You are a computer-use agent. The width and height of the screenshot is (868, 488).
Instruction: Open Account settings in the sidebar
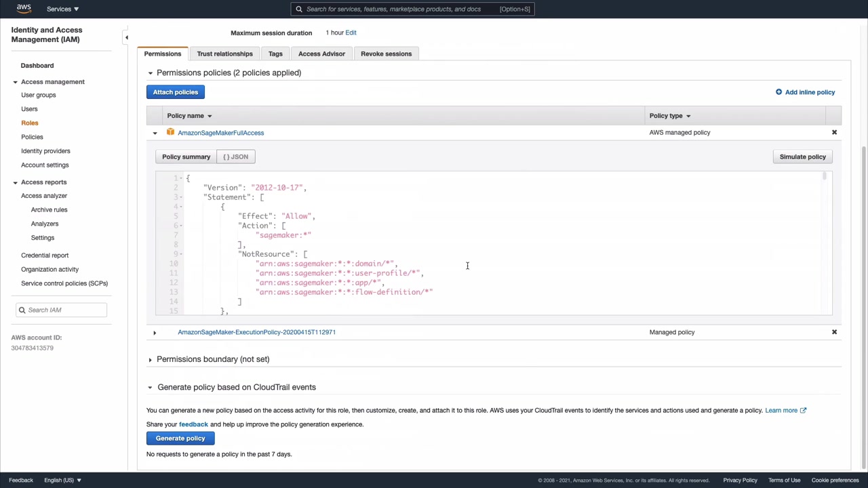tap(45, 165)
